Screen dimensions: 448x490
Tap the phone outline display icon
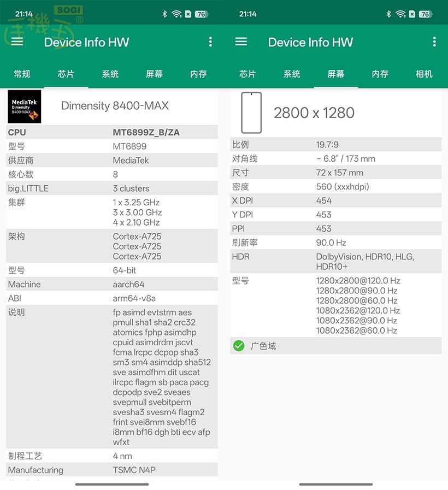tap(251, 113)
